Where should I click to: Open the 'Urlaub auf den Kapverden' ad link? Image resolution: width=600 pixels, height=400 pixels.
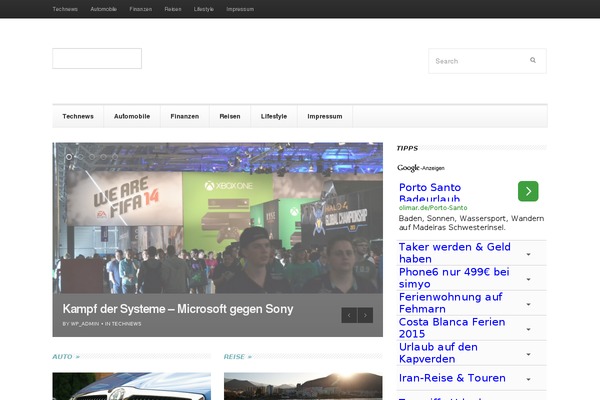438,353
